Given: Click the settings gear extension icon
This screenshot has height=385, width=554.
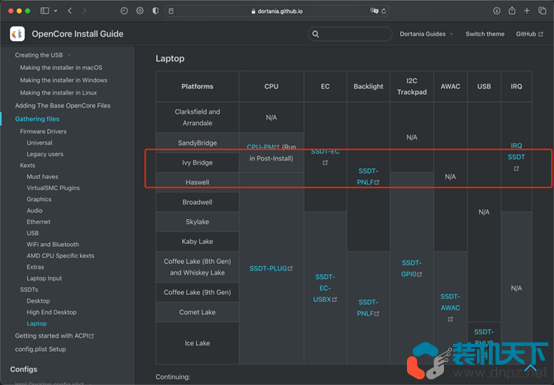Looking at the screenshot, I should 140,11.
